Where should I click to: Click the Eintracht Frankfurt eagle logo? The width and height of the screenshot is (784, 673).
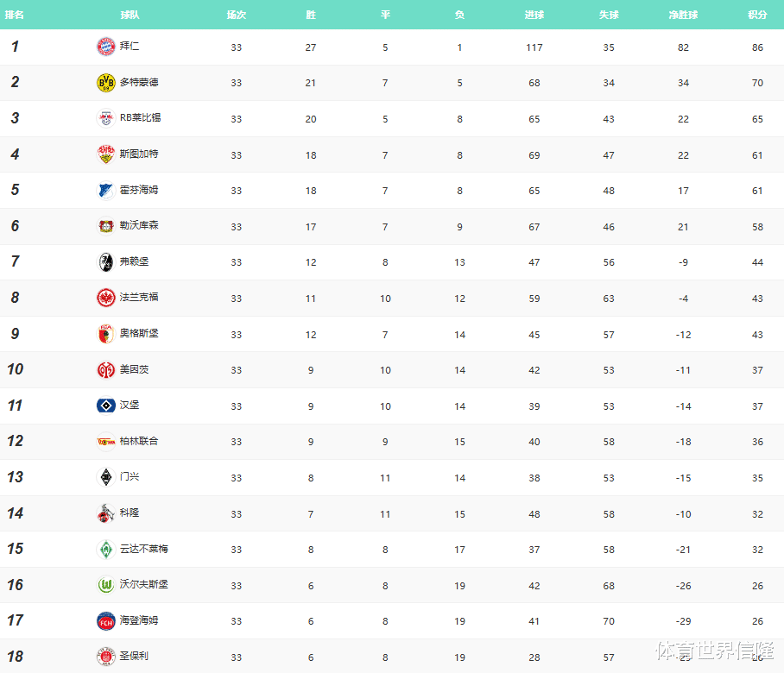click(105, 298)
